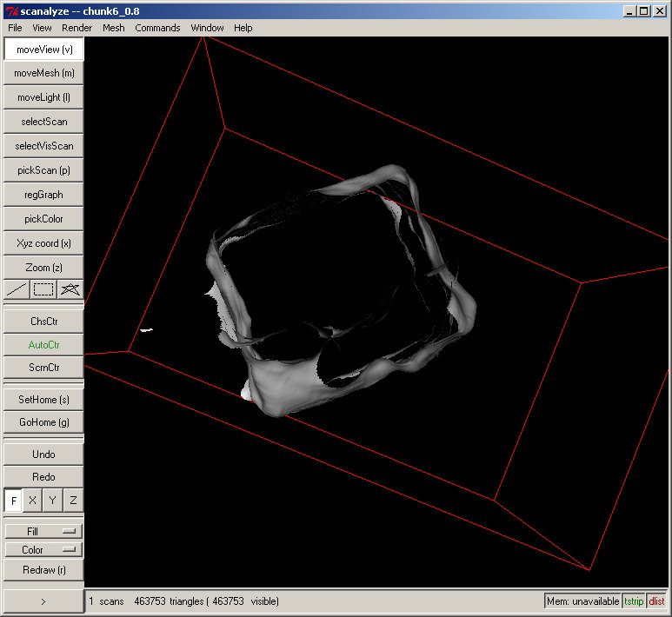Open the Mesh menu
Viewport: 672px width, 617px height.
[x=113, y=28]
